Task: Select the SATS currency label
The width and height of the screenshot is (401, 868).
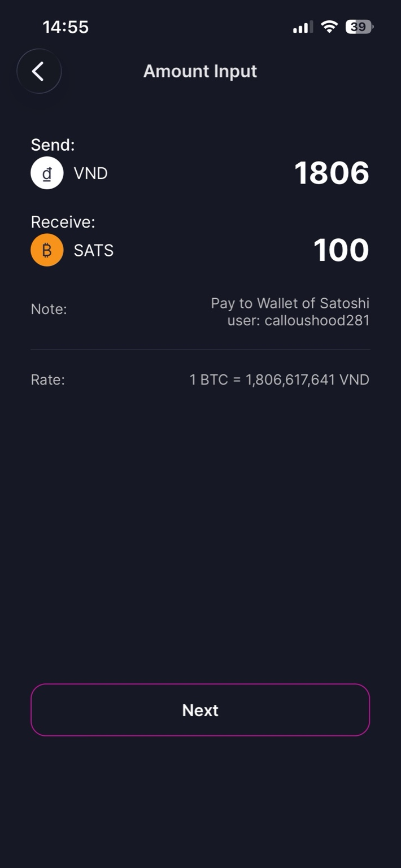Action: (x=94, y=251)
